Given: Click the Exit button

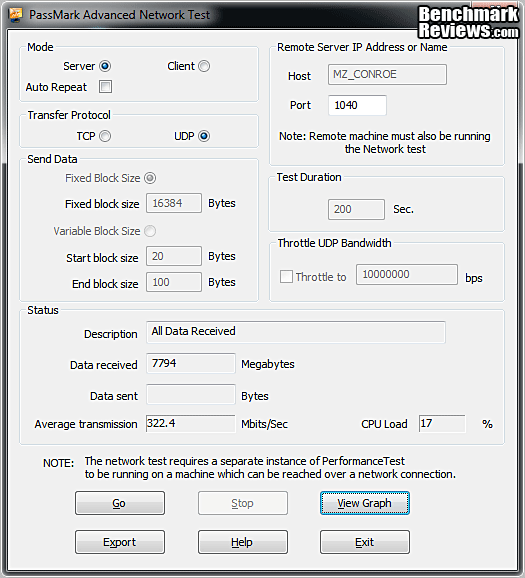Looking at the screenshot, I should coord(365,542).
